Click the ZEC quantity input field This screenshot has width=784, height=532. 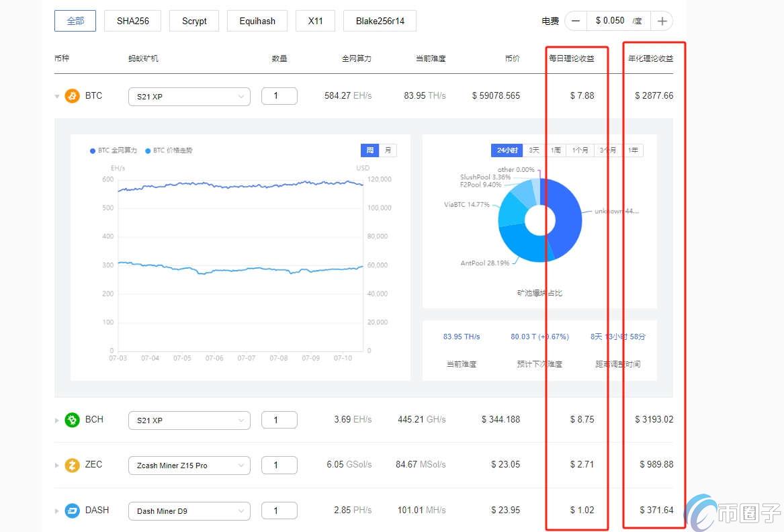pyautogui.click(x=279, y=465)
